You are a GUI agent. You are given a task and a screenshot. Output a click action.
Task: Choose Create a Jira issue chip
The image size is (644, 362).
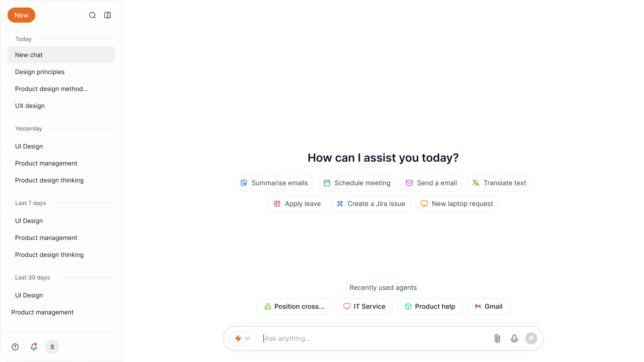[371, 204]
